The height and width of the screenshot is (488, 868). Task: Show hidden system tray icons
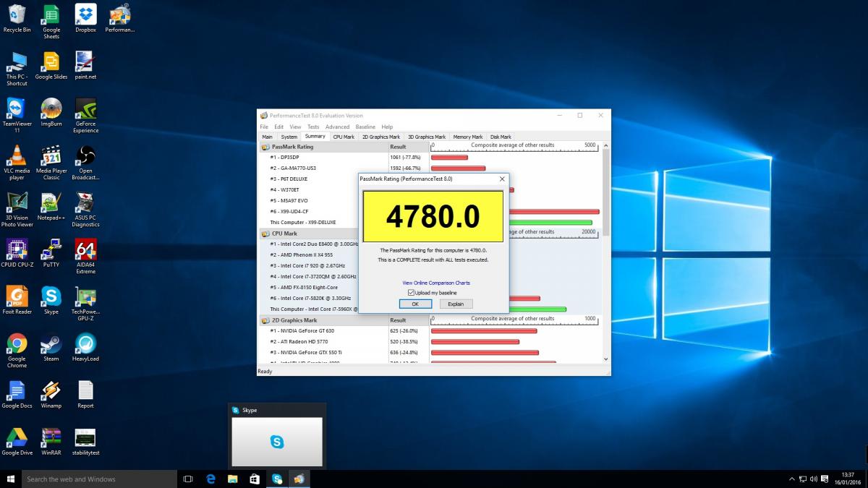pyautogui.click(x=791, y=479)
